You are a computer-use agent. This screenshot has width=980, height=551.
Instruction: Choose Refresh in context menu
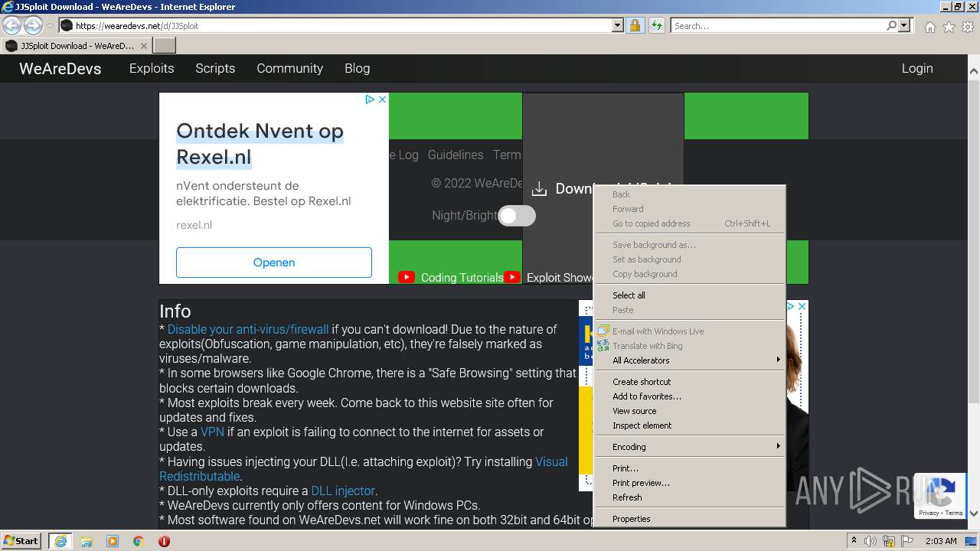(690, 497)
